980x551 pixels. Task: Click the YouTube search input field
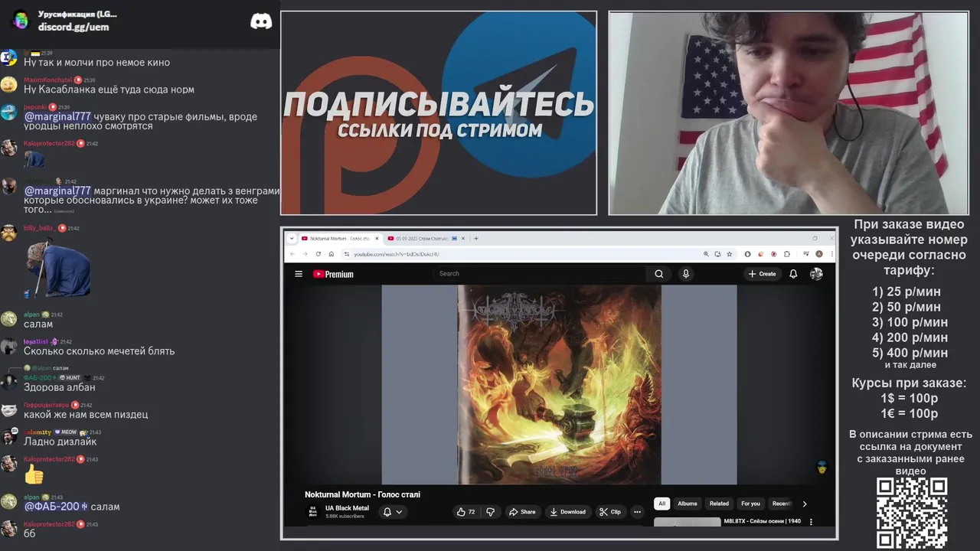click(x=540, y=274)
